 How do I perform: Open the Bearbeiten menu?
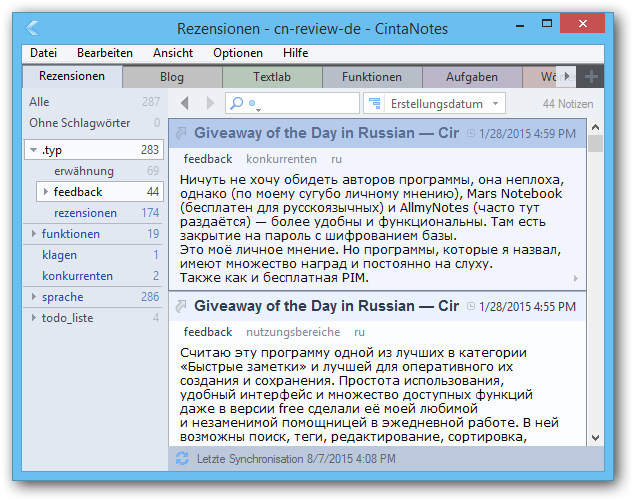[105, 53]
